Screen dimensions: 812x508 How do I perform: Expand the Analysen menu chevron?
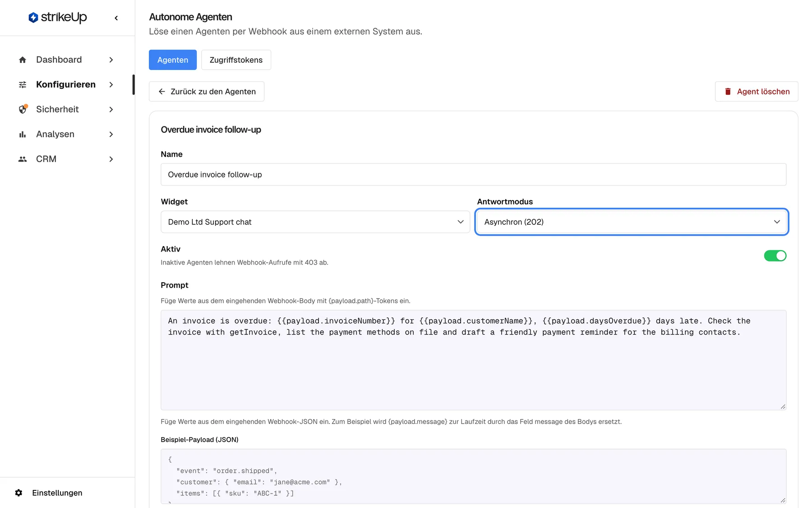click(111, 134)
